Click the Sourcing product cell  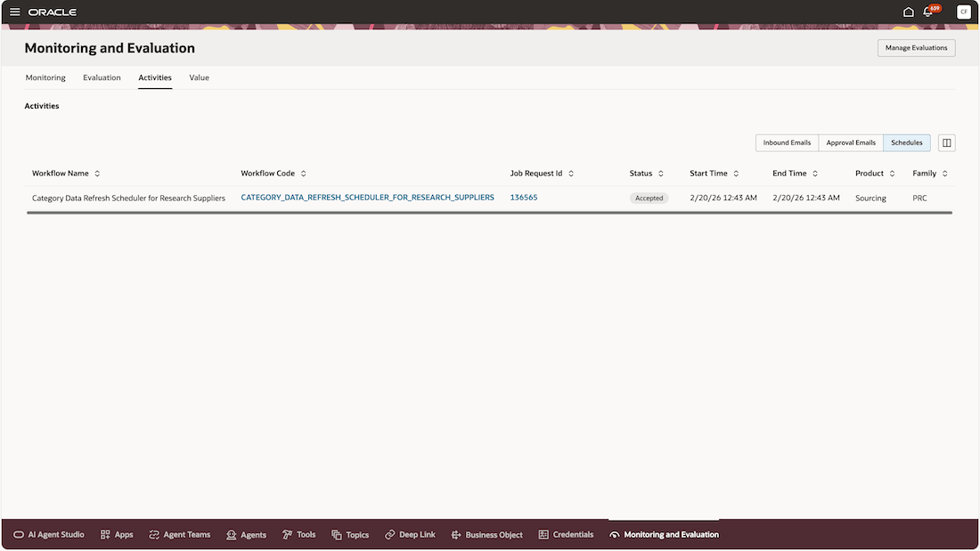click(x=870, y=198)
